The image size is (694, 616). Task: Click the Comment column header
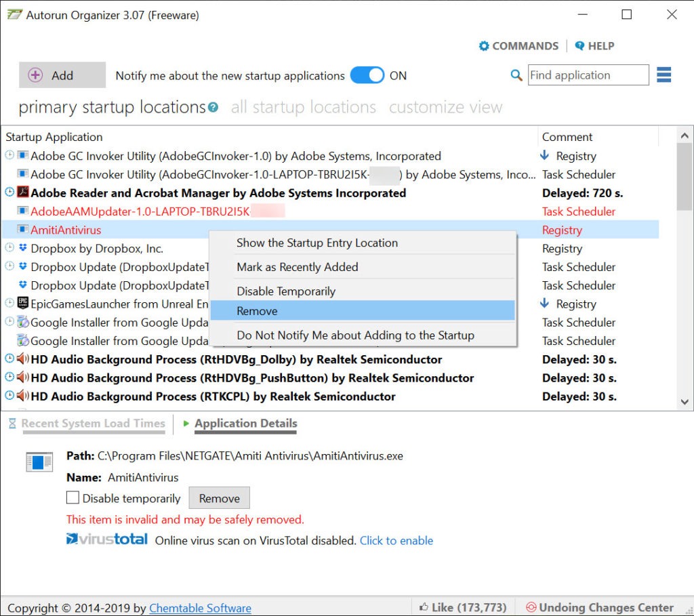coord(598,137)
